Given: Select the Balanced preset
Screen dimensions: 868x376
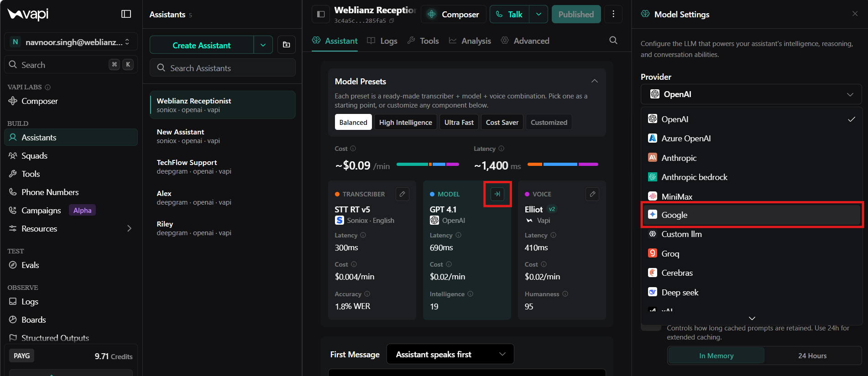Looking at the screenshot, I should click(x=353, y=122).
